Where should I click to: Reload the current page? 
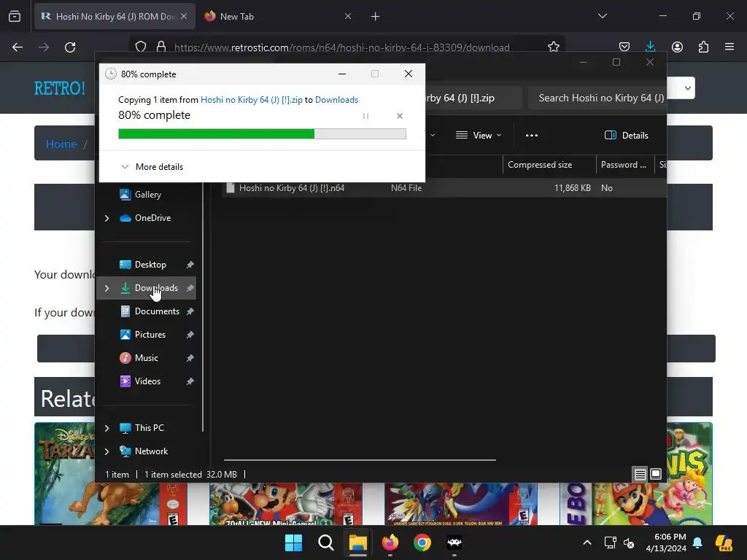tap(70, 47)
